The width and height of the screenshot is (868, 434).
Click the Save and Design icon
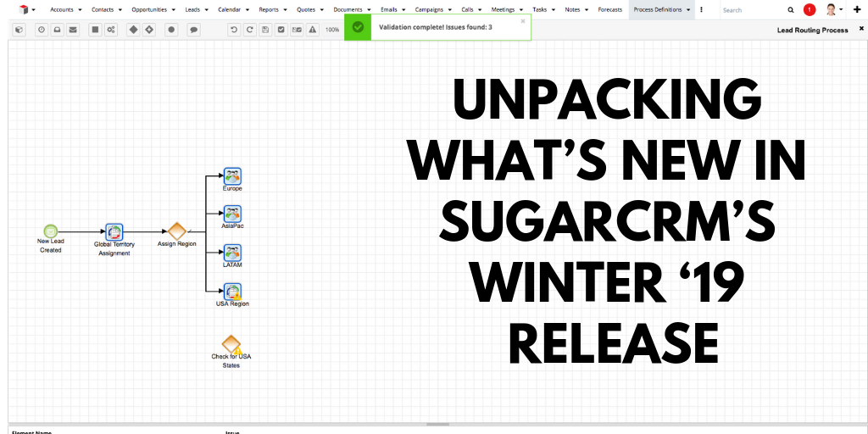298,30
